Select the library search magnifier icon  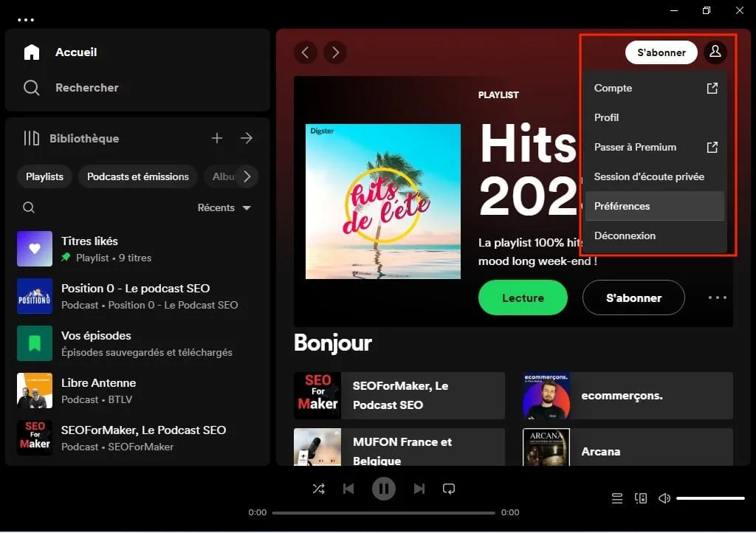pyautogui.click(x=29, y=207)
